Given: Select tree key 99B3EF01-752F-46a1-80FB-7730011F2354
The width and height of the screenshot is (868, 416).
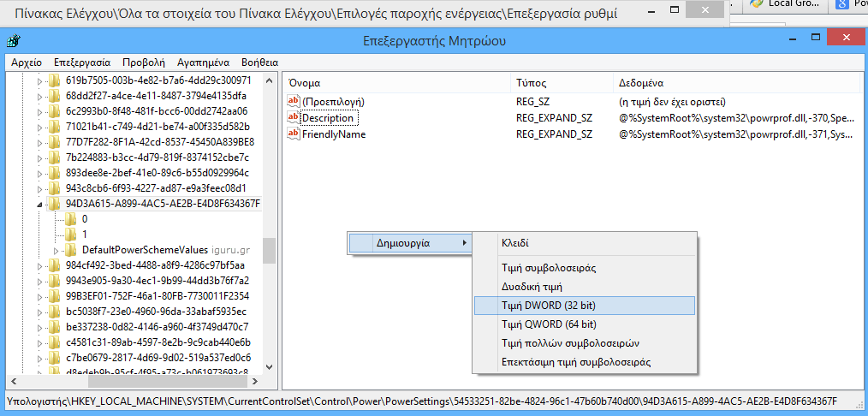Looking at the screenshot, I should [158, 296].
